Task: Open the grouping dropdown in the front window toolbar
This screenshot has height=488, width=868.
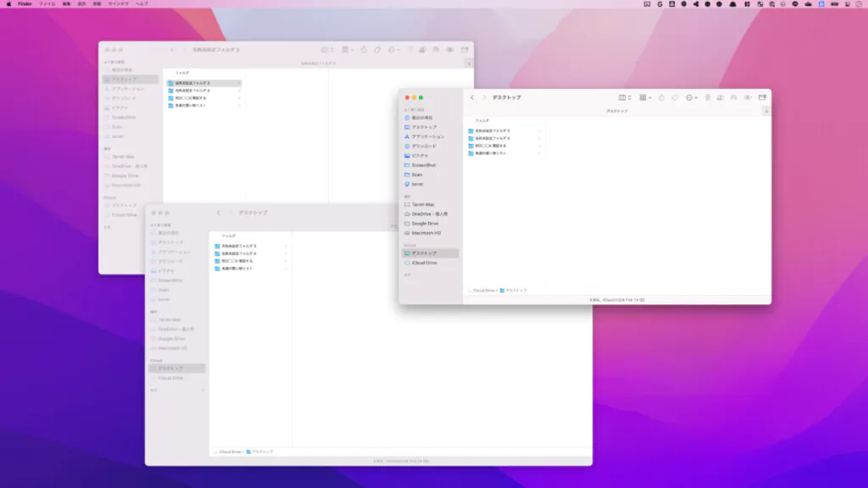Action: point(645,97)
